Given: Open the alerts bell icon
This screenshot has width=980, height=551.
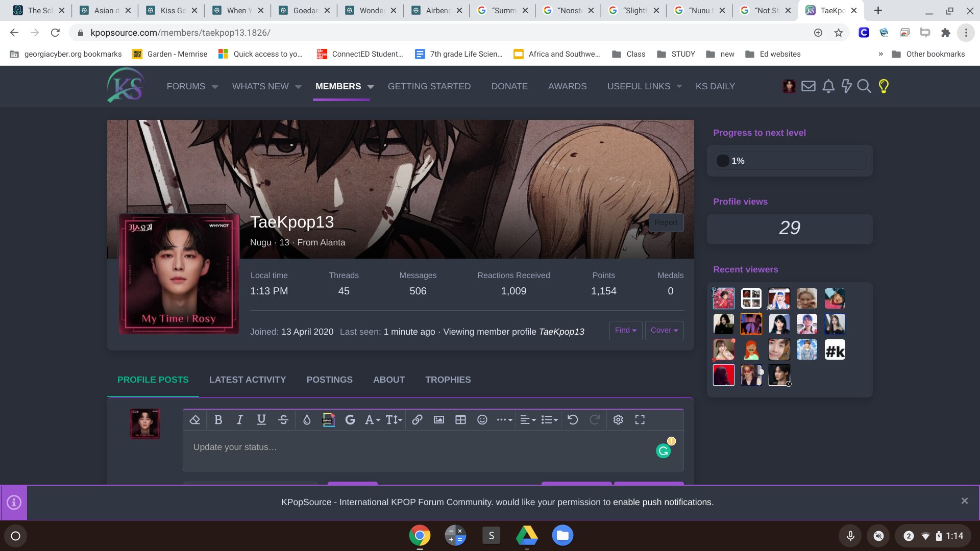Looking at the screenshot, I should tap(828, 86).
